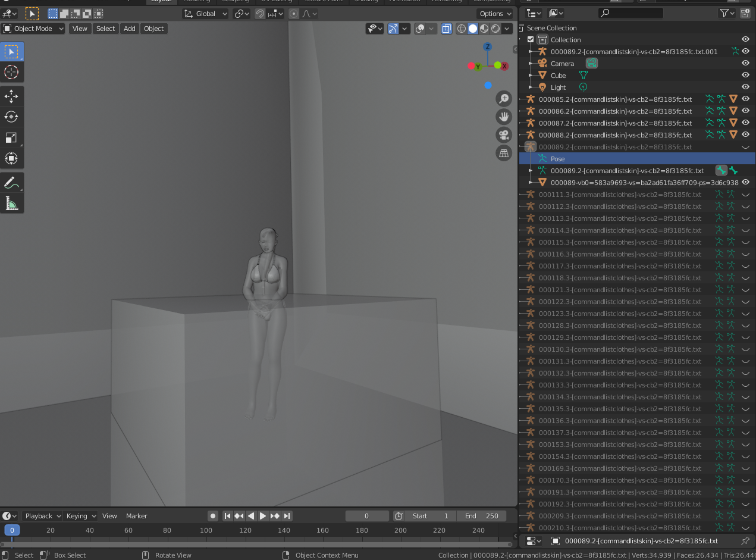Hide the Light in viewport
This screenshot has height=560, width=756.
coord(745,87)
